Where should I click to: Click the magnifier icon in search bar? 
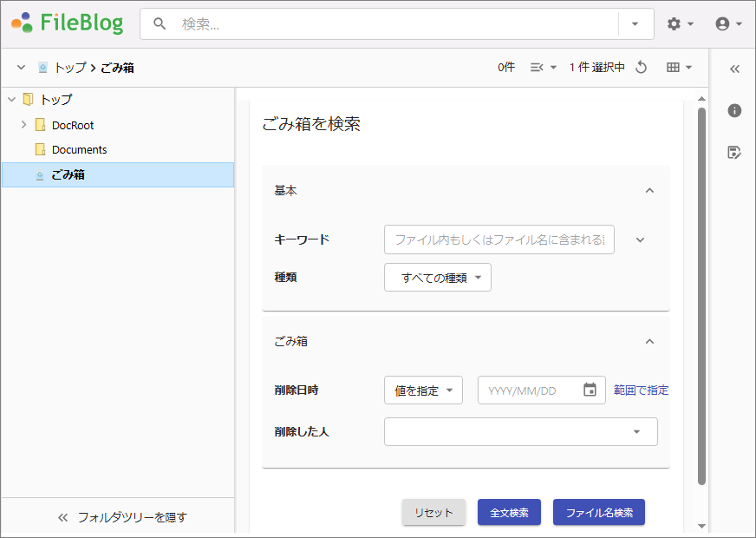(160, 23)
